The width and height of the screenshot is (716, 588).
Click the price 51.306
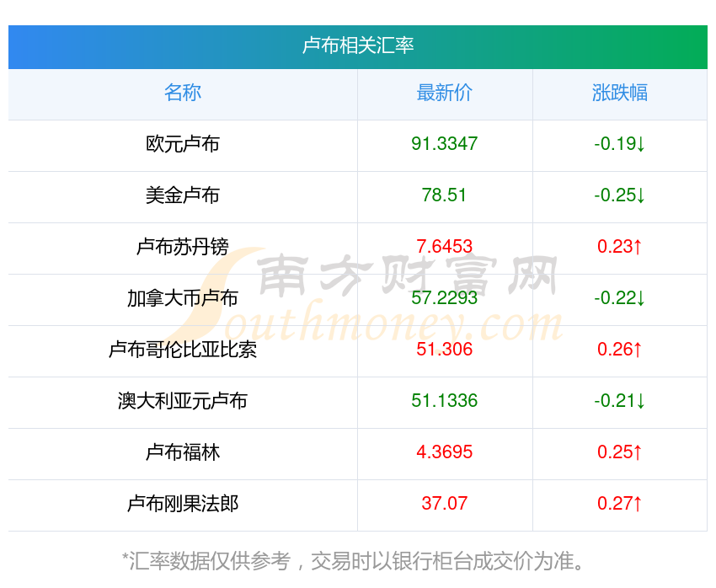click(444, 350)
